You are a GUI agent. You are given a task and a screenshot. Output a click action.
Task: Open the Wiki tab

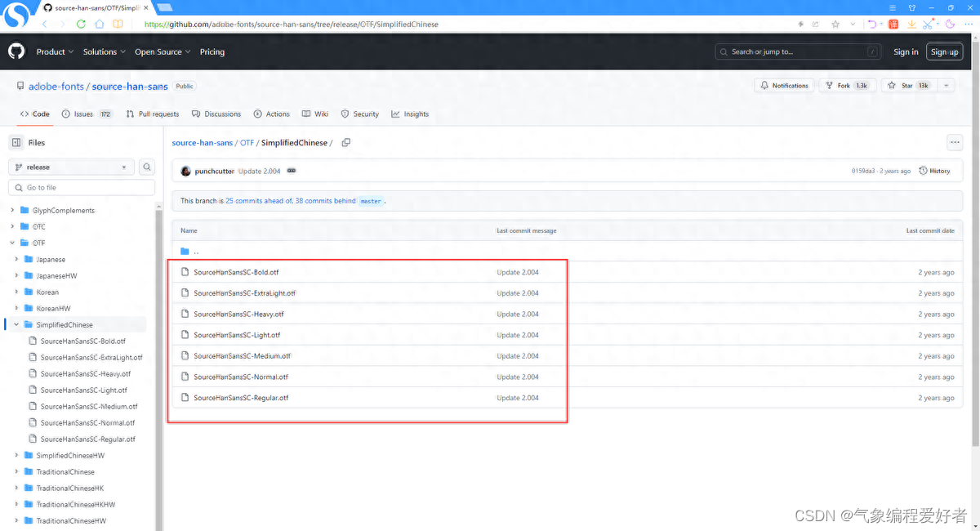pyautogui.click(x=315, y=114)
